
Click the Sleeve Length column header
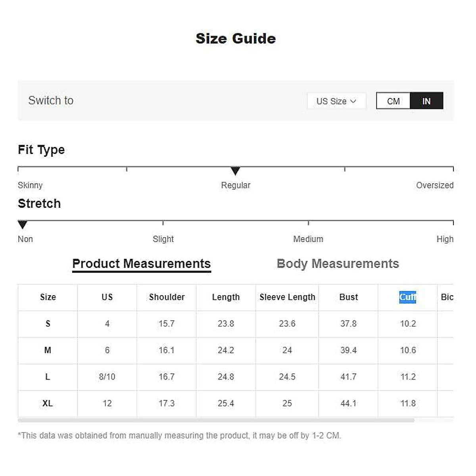tap(287, 297)
